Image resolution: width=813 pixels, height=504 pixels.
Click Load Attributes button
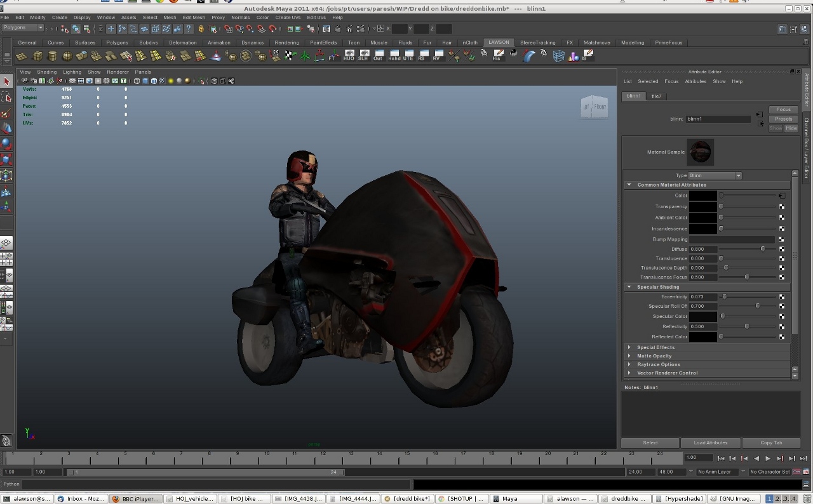710,442
